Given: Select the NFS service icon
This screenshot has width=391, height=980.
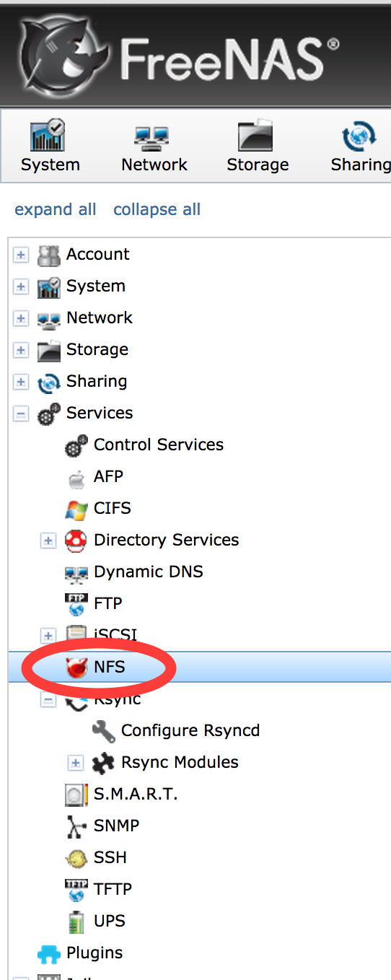Looking at the screenshot, I should click(x=76, y=668).
